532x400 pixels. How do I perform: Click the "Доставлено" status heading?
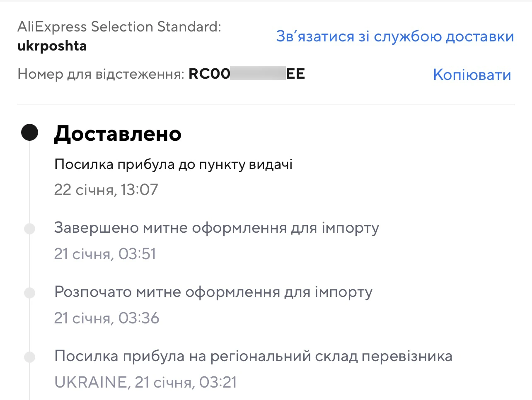coord(118,133)
